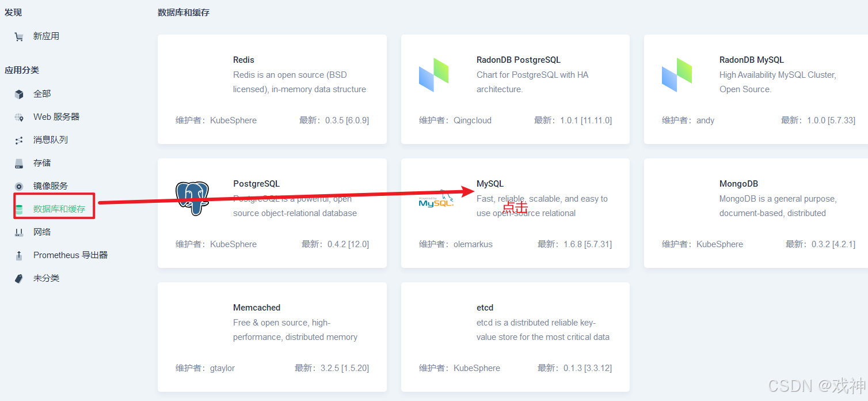Click the exporter icon beside Prometheus 导出器
This screenshot has width=868, height=401.
(19, 255)
